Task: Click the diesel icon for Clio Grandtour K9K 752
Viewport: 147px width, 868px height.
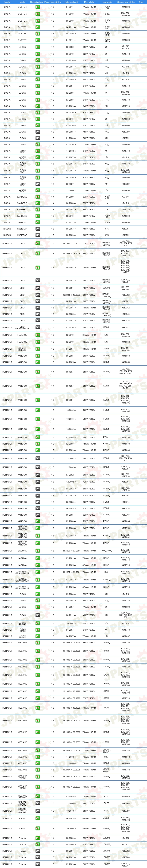Action: click(38, 328)
